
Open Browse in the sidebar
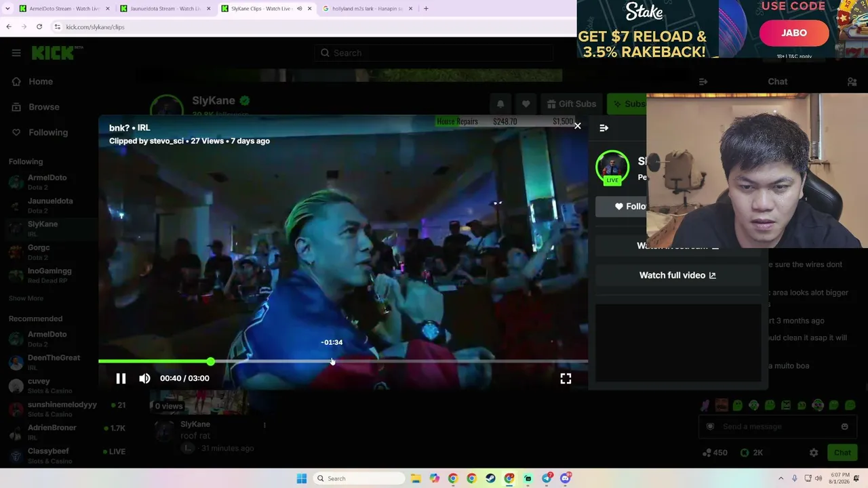44,107
